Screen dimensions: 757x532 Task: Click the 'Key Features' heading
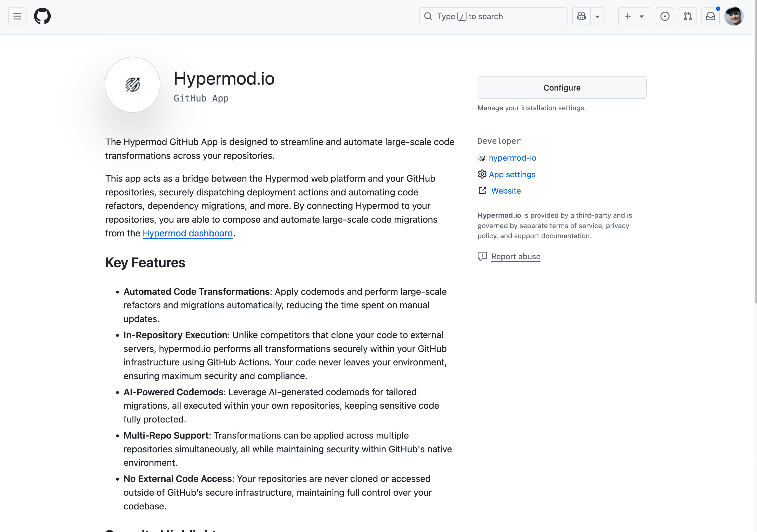click(145, 263)
